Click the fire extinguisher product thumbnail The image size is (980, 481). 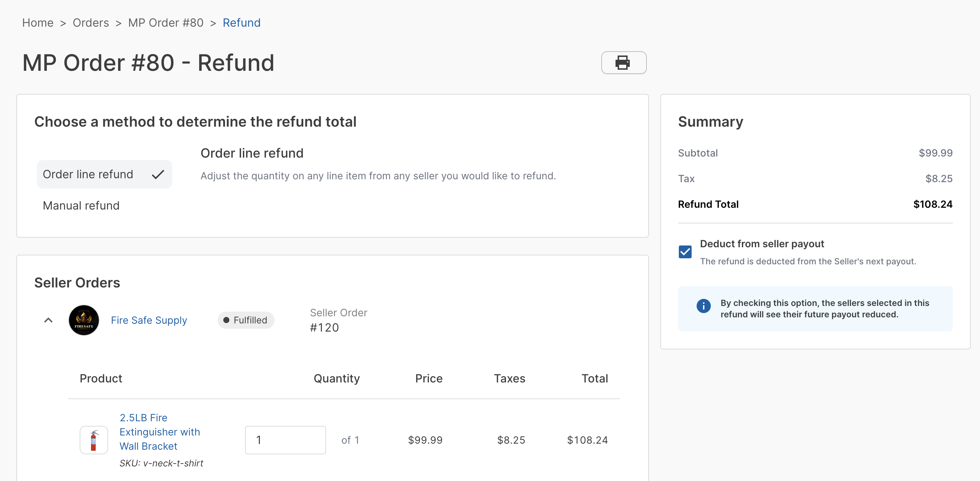(x=94, y=440)
